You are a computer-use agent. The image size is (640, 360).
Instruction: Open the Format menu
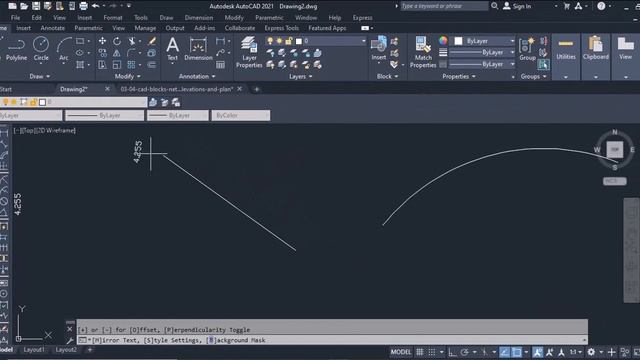(x=113, y=18)
